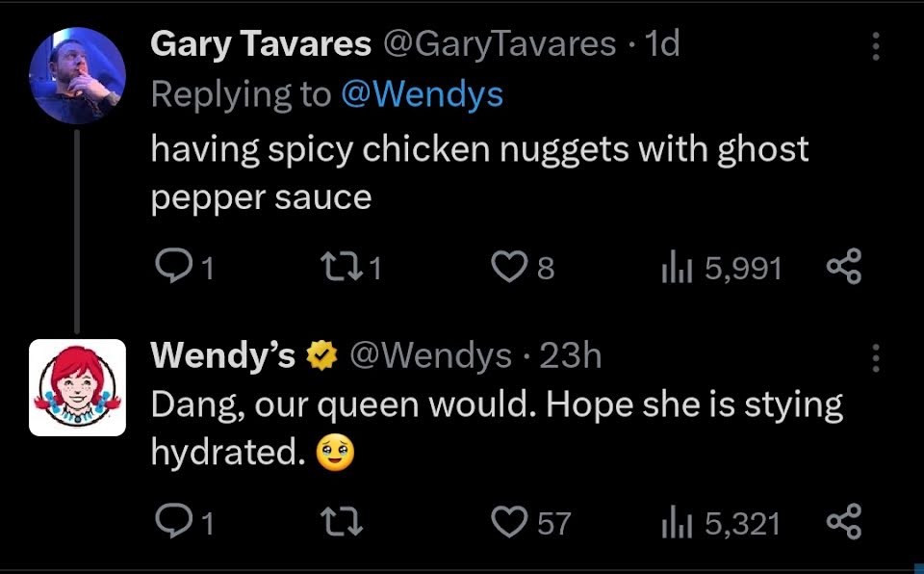This screenshot has height=574, width=924.
Task: Open the 23h timestamp on Wendy's tweet
Action: (x=570, y=356)
